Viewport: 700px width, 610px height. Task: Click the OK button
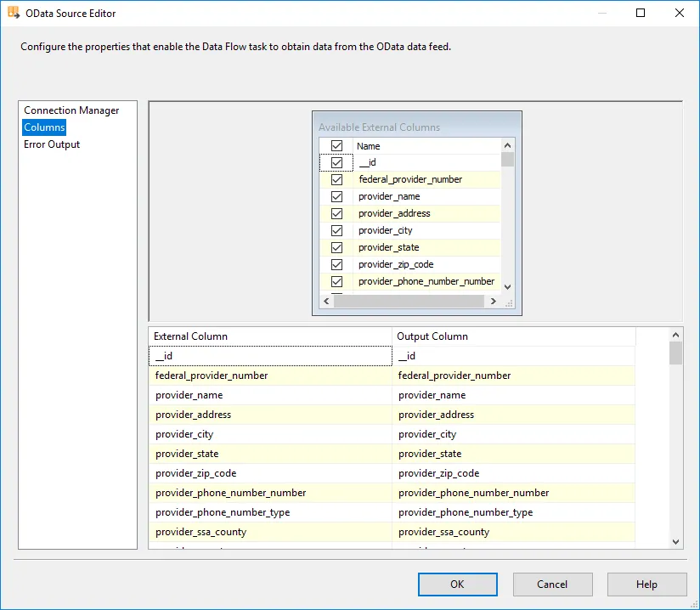coord(458,585)
